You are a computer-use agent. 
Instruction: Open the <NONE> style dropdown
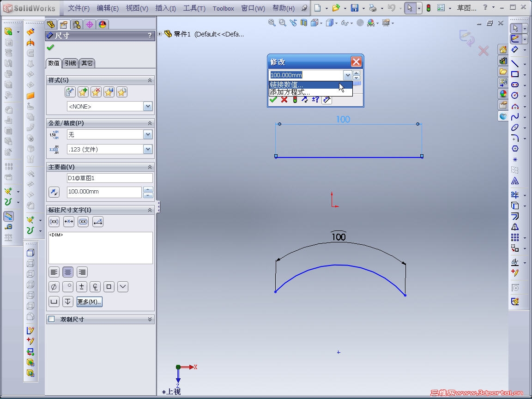pos(148,106)
